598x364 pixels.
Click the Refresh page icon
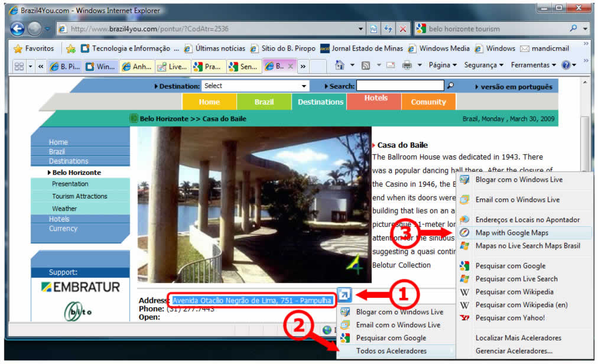pos(388,29)
